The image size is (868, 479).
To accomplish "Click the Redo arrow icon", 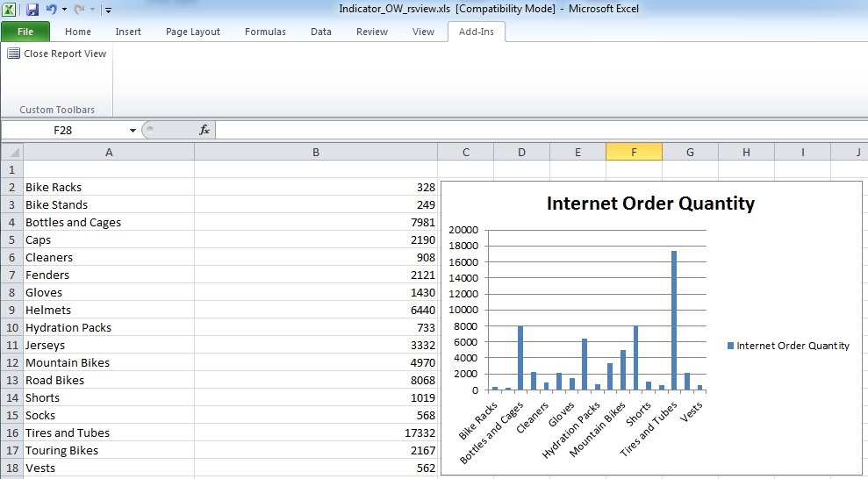I will (80, 9).
